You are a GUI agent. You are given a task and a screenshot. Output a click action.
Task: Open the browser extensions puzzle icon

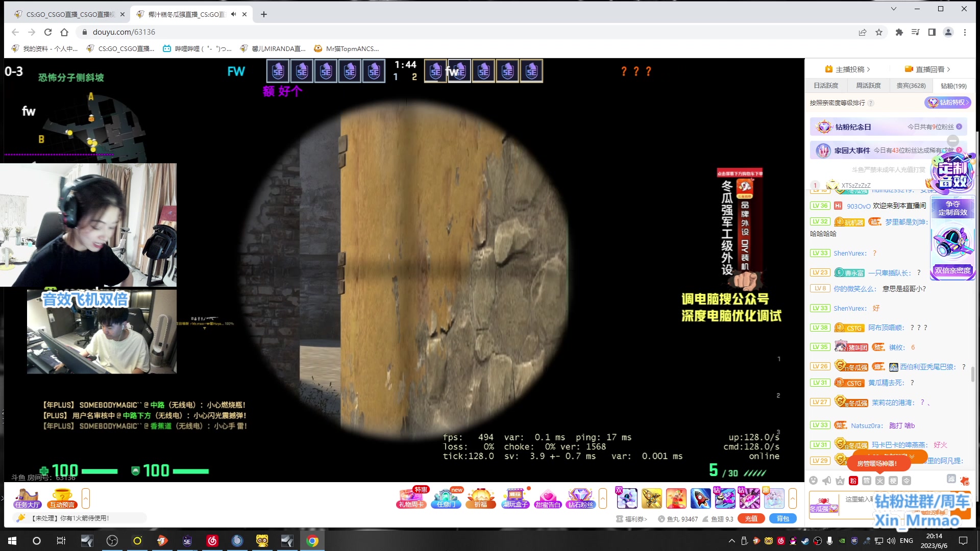(899, 32)
